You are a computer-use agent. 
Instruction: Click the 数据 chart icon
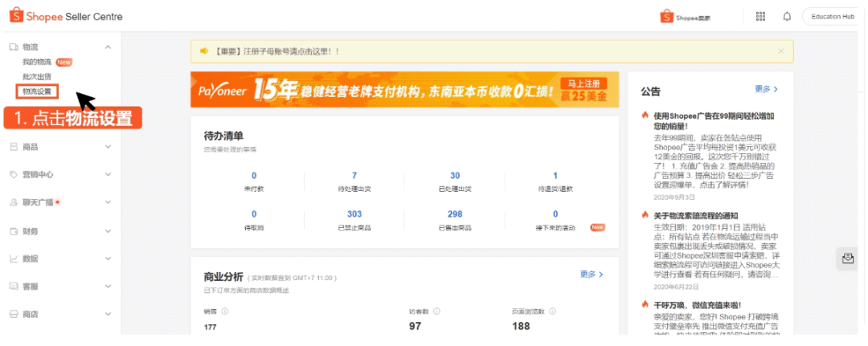point(14,258)
